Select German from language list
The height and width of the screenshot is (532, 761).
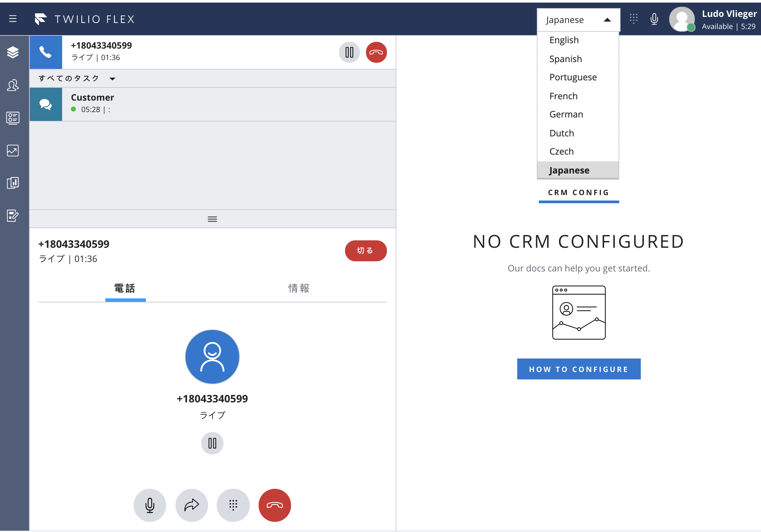point(566,114)
